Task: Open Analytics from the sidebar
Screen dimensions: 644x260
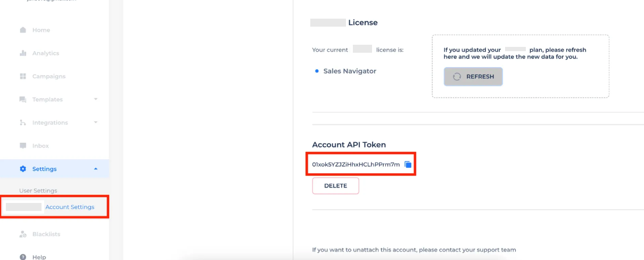Action: click(46, 53)
